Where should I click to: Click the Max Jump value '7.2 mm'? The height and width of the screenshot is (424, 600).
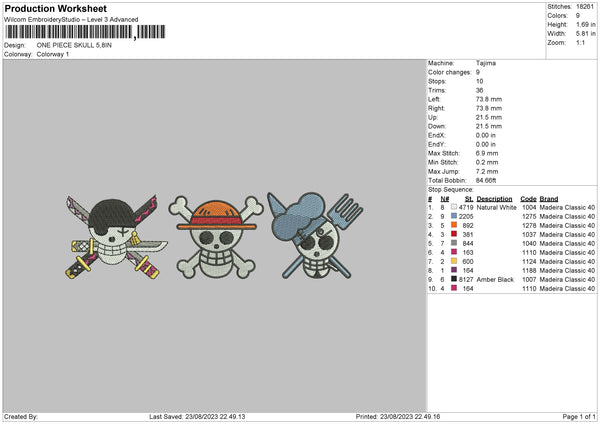(487, 171)
